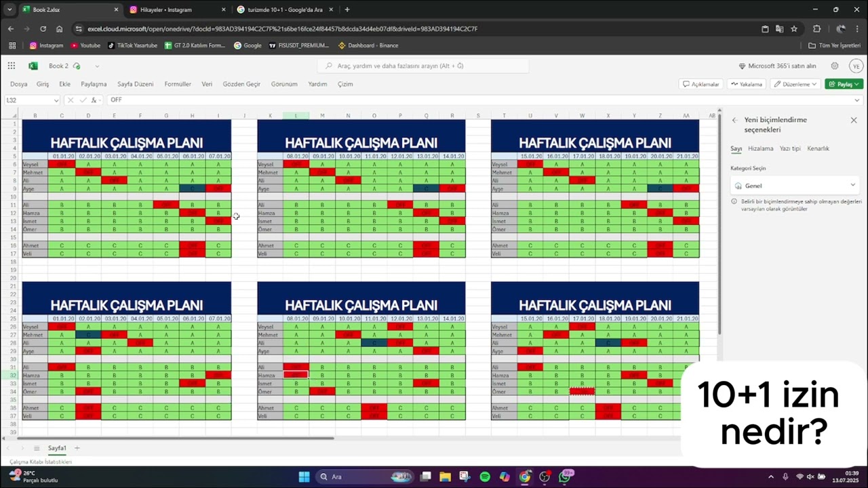Open the Book 2 title dropdown chevron
Viewport: 868px width, 488px height.
(x=97, y=66)
